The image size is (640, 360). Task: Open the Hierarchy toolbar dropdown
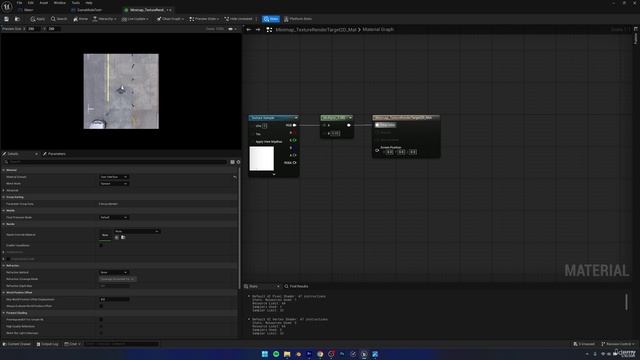point(104,19)
